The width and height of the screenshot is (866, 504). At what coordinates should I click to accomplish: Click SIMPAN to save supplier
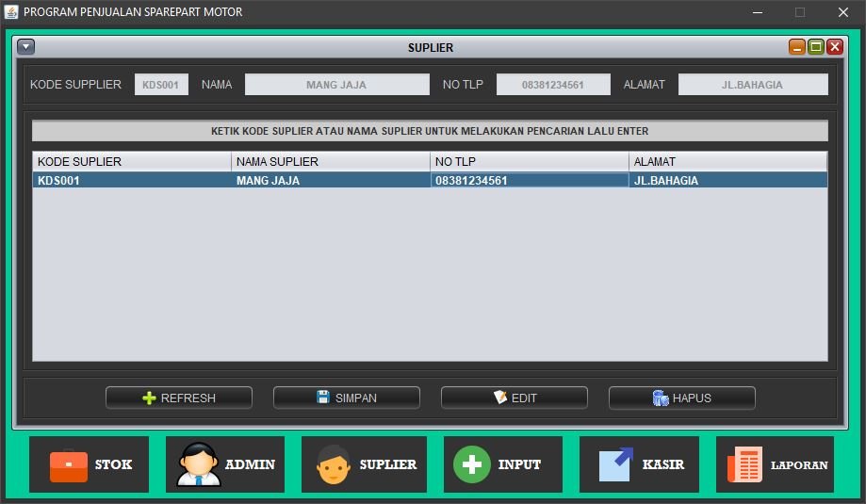(x=346, y=398)
